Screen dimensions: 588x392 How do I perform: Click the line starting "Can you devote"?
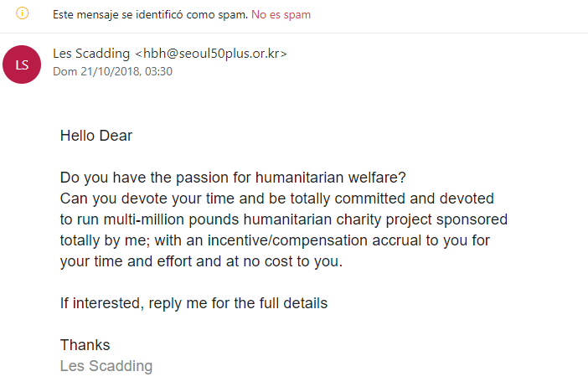(x=276, y=199)
